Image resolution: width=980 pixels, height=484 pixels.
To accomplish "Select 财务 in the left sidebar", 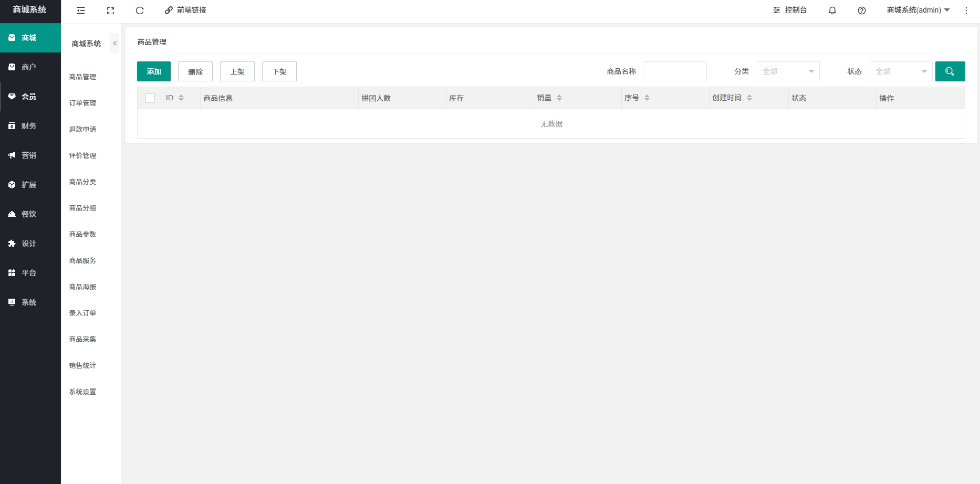I will click(x=30, y=126).
